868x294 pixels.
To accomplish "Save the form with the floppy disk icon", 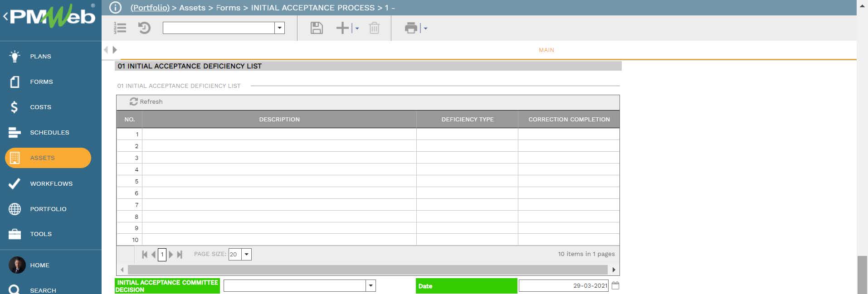I will (317, 28).
